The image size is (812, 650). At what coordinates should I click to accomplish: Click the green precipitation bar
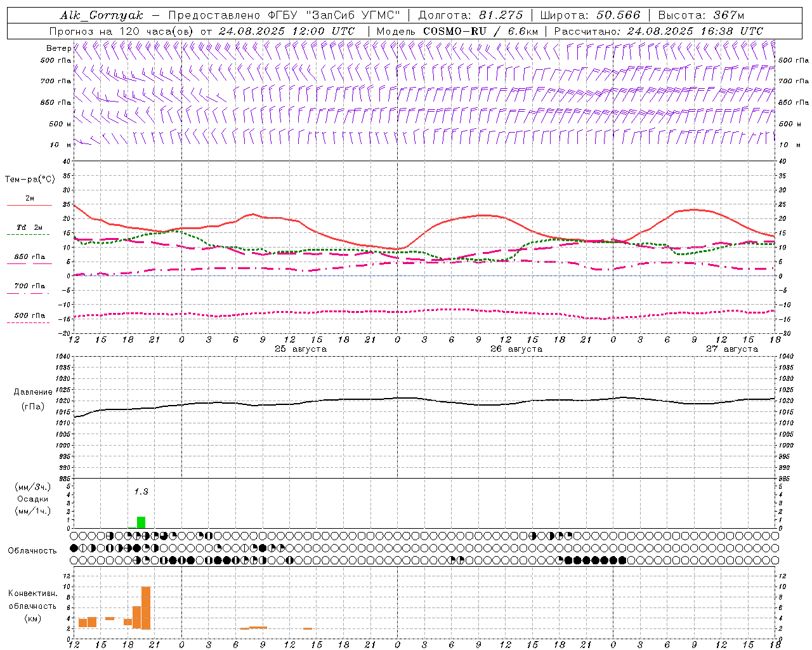[x=141, y=522]
